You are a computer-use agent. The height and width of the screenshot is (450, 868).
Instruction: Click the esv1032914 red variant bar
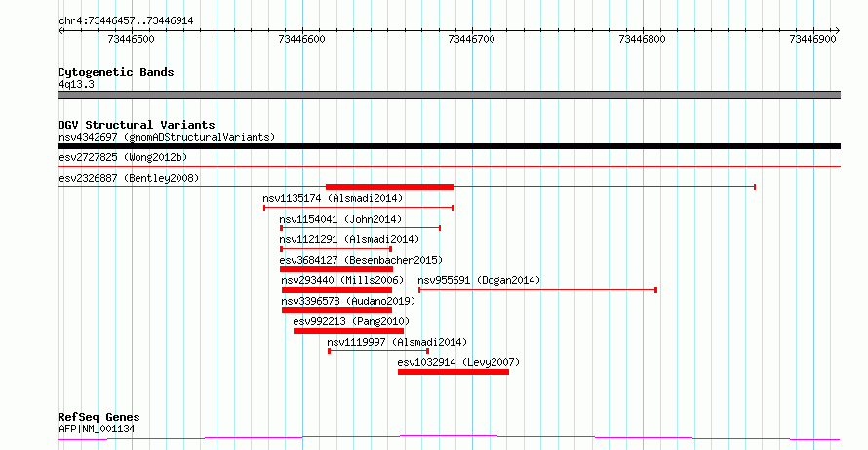(x=454, y=372)
